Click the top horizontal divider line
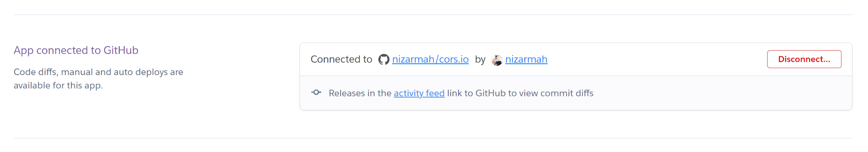The image size is (868, 152). click(x=433, y=15)
